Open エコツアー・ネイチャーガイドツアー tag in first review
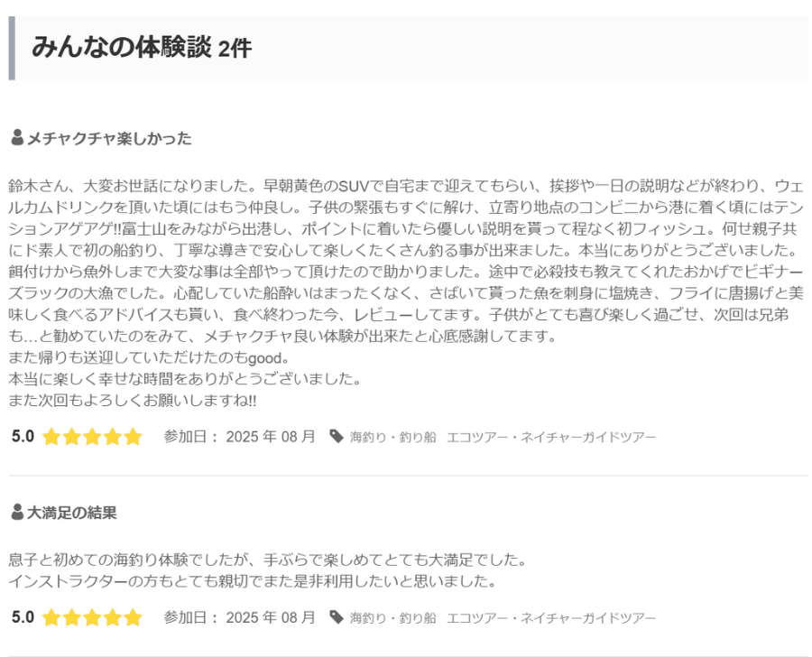 (551, 437)
